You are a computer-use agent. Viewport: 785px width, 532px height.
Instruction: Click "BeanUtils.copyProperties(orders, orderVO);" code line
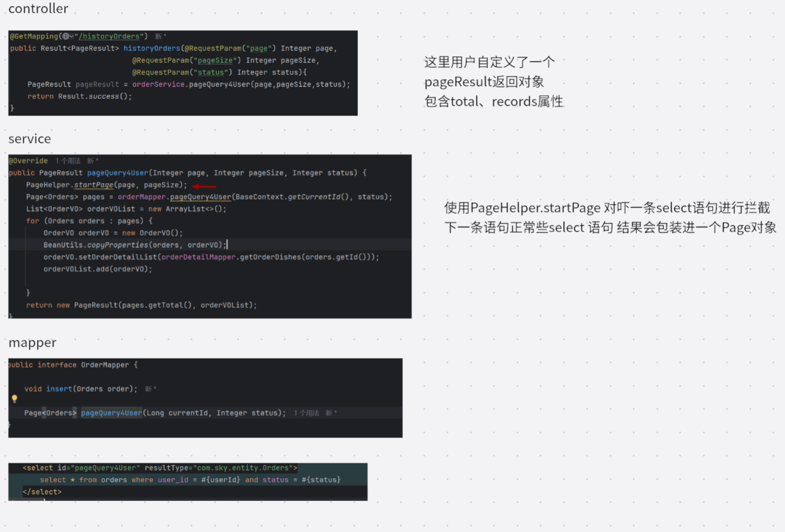(x=135, y=245)
